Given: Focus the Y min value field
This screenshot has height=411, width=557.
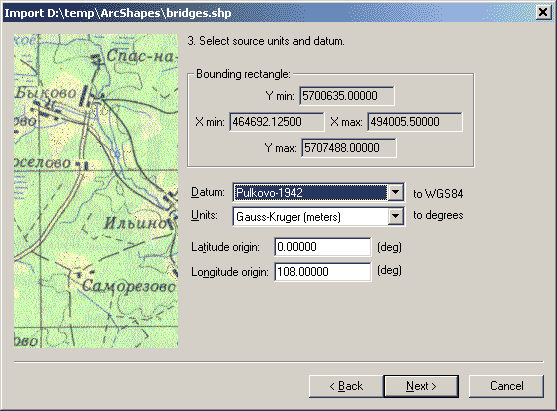Looking at the screenshot, I should click(x=347, y=96).
